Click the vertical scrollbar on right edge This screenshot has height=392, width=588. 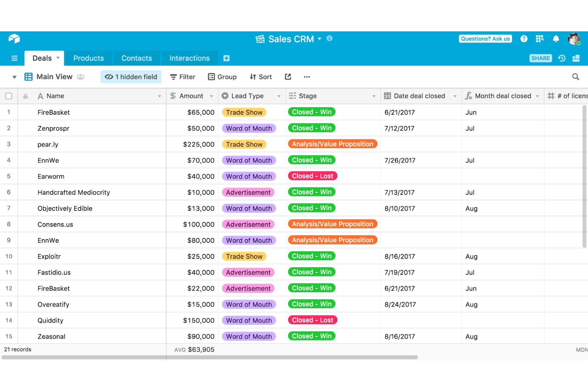point(584,176)
